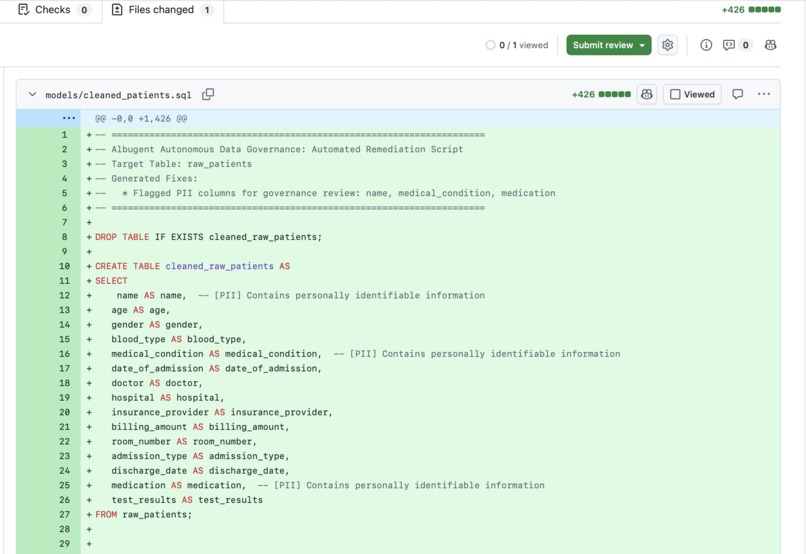Viewport: 806px width, 554px height.
Task: Click the Albugent Autonomous Data Governance comment
Action: pos(279,150)
